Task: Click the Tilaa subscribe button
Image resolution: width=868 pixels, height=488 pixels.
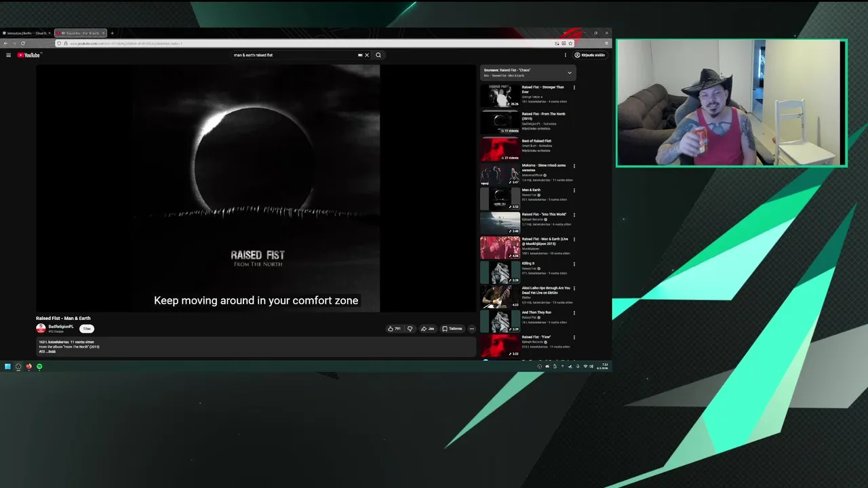Action: (x=87, y=329)
